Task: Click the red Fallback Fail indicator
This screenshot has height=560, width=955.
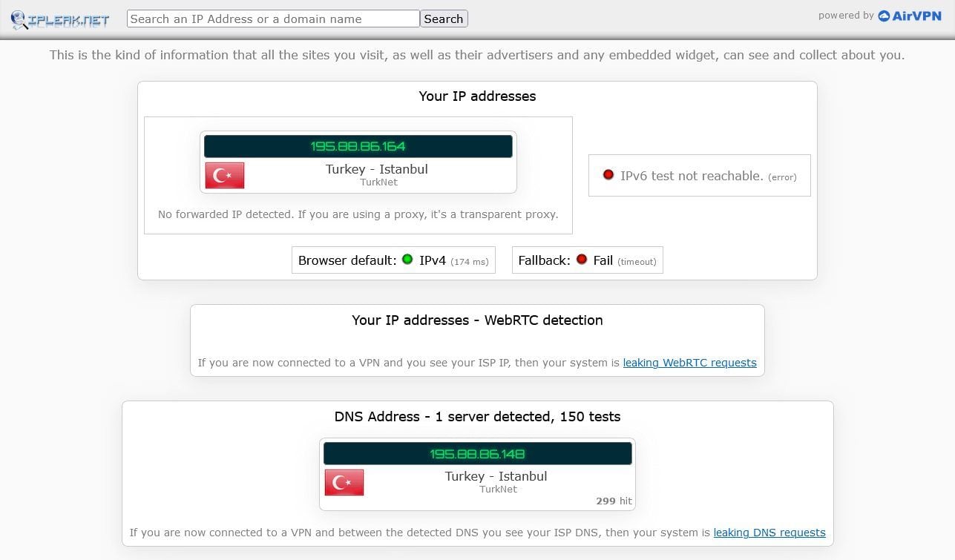Action: click(x=582, y=260)
